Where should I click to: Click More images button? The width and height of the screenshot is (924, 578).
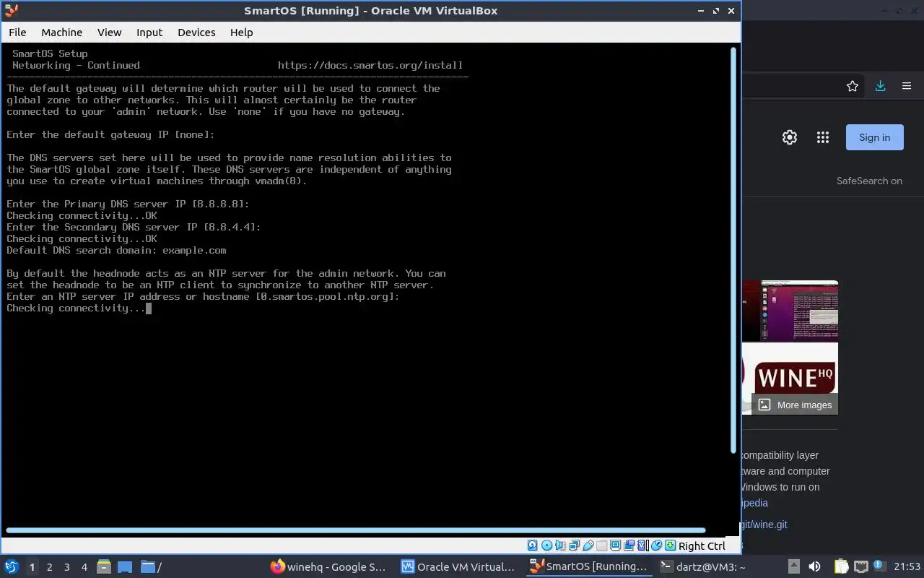click(x=795, y=405)
